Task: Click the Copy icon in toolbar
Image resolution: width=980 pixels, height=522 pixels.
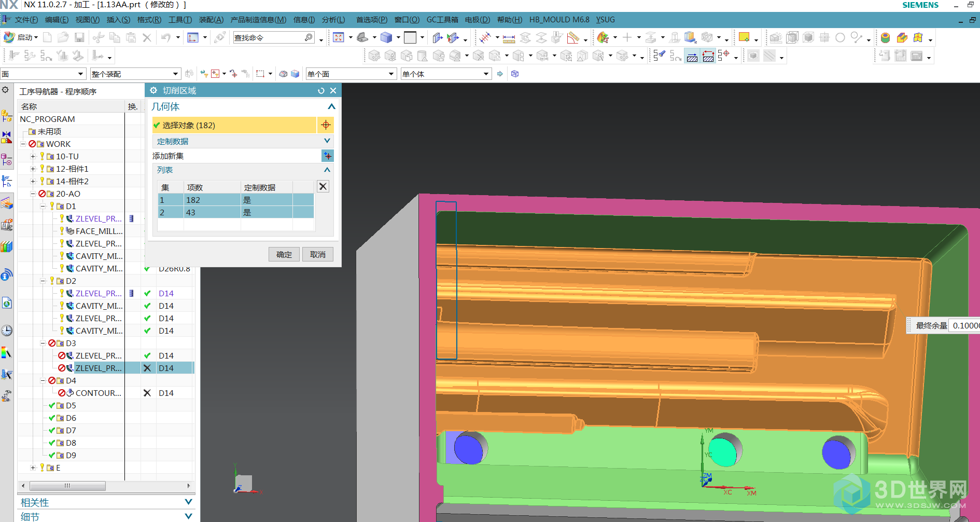Action: (x=115, y=37)
